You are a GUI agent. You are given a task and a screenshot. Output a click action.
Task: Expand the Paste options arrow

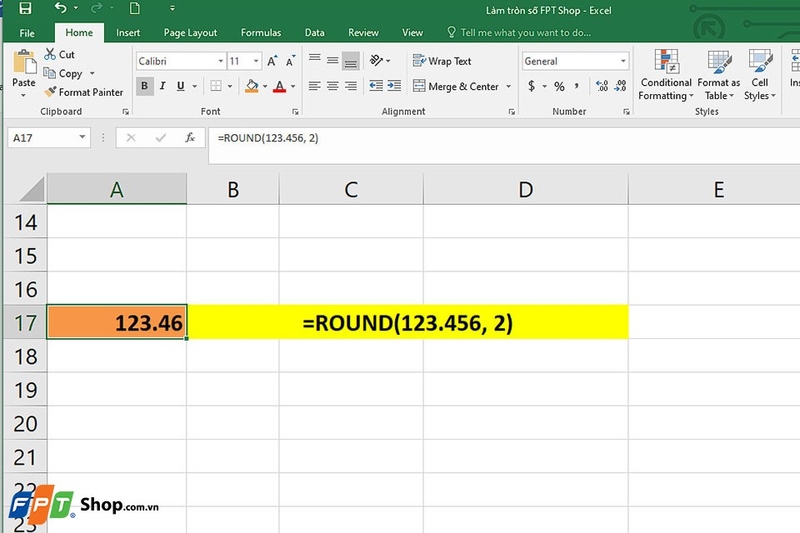pyautogui.click(x=23, y=95)
